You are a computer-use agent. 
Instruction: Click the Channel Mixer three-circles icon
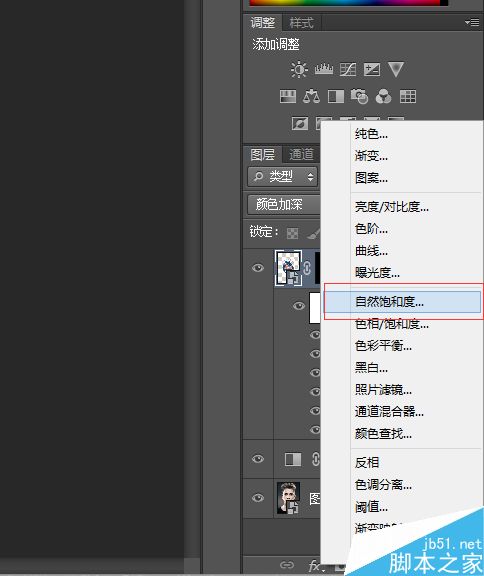(383, 97)
